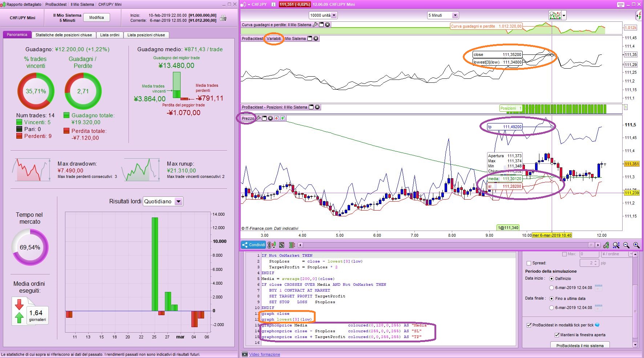This screenshot has height=358, width=644.
Task: Click settings panel scrollbar down arrow
Action: [635, 345]
